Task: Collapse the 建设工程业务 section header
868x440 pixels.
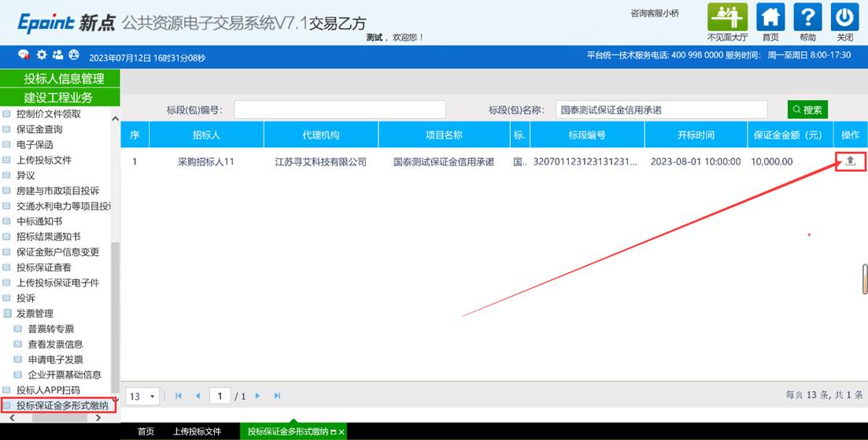Action: [58, 98]
